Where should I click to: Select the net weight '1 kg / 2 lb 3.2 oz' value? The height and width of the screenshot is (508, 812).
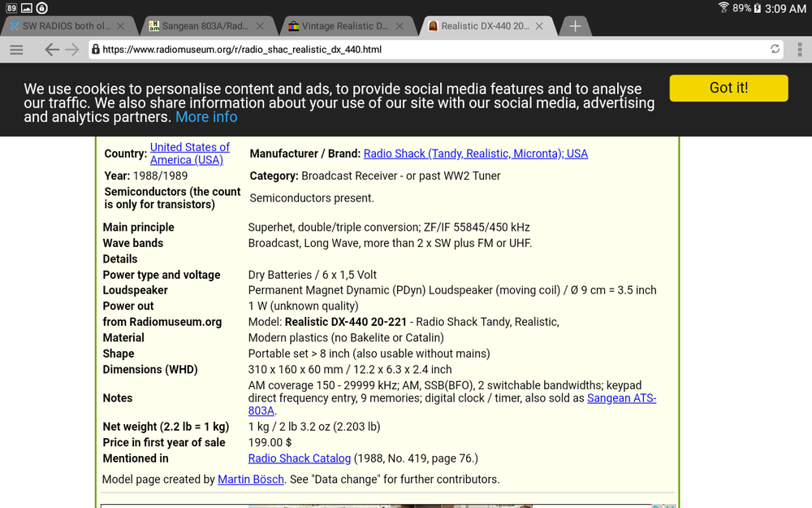(x=313, y=427)
